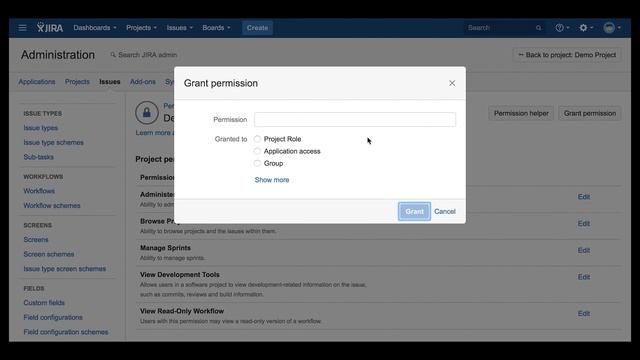Show more grant options
The height and width of the screenshot is (360, 640).
click(272, 180)
